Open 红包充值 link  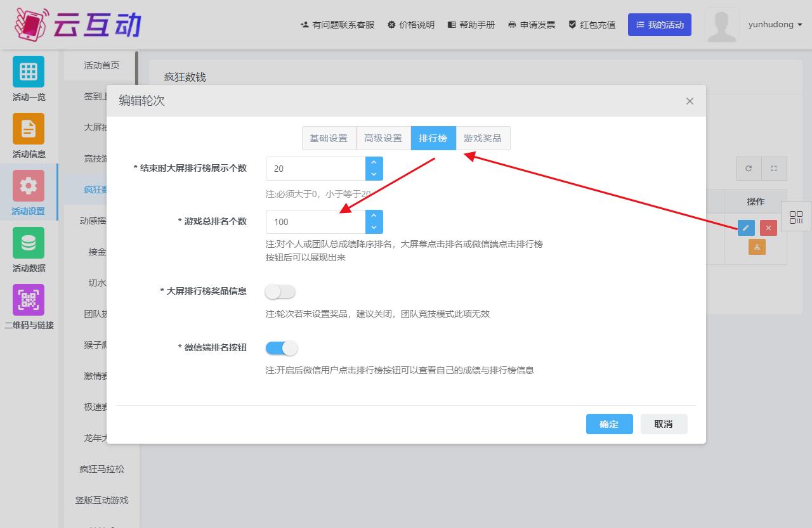click(x=592, y=25)
